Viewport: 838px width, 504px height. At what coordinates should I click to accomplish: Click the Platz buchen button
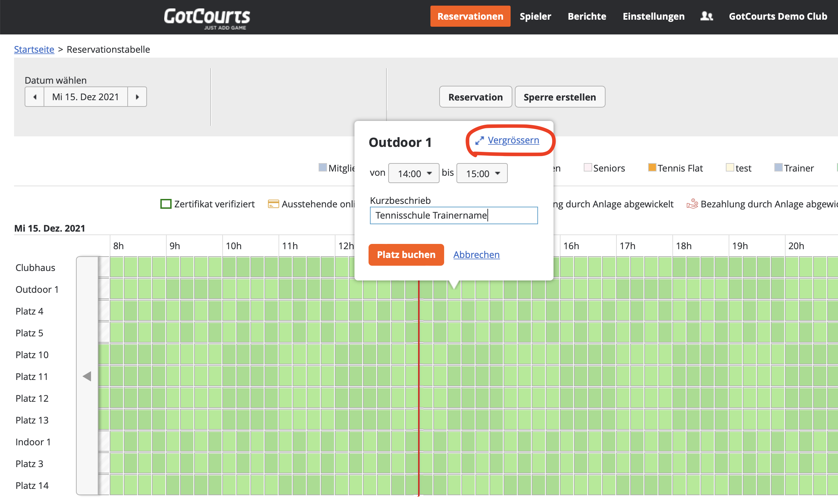(x=406, y=254)
